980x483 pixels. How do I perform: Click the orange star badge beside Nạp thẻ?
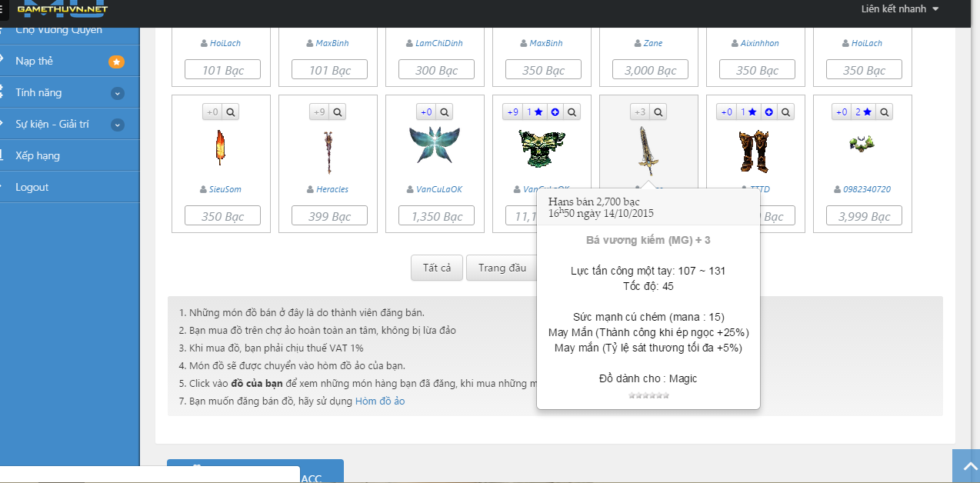tap(116, 62)
